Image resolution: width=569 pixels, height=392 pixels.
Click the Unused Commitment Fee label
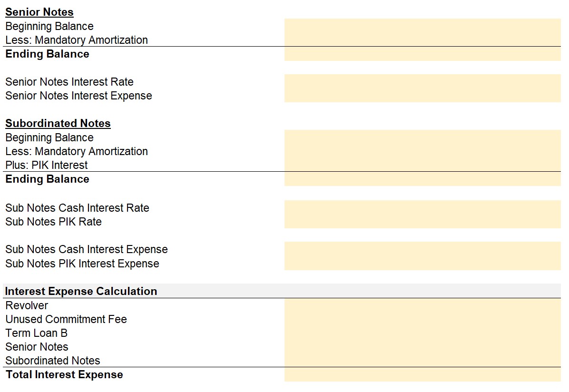pos(66,319)
